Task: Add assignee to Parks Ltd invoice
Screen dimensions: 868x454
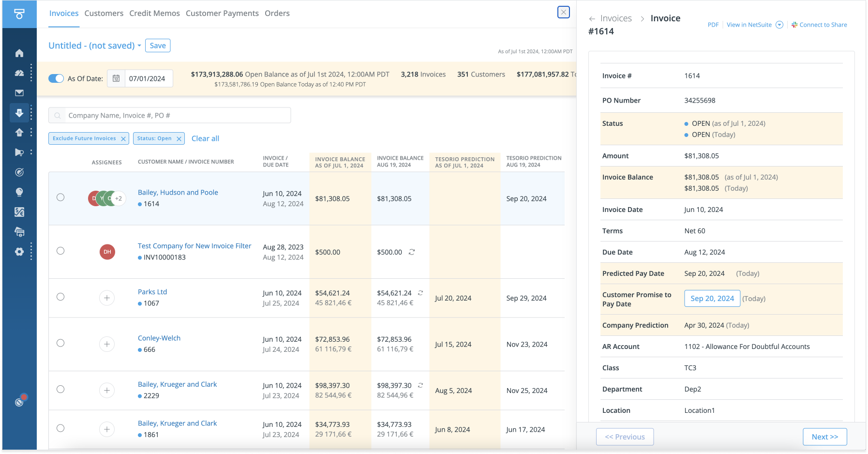Action: tap(107, 298)
